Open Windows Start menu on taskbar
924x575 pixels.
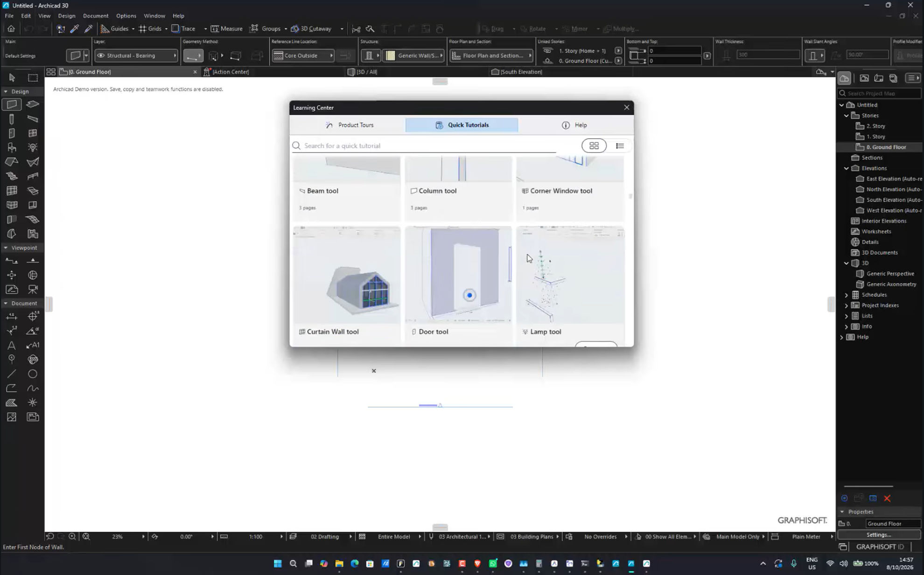(278, 563)
